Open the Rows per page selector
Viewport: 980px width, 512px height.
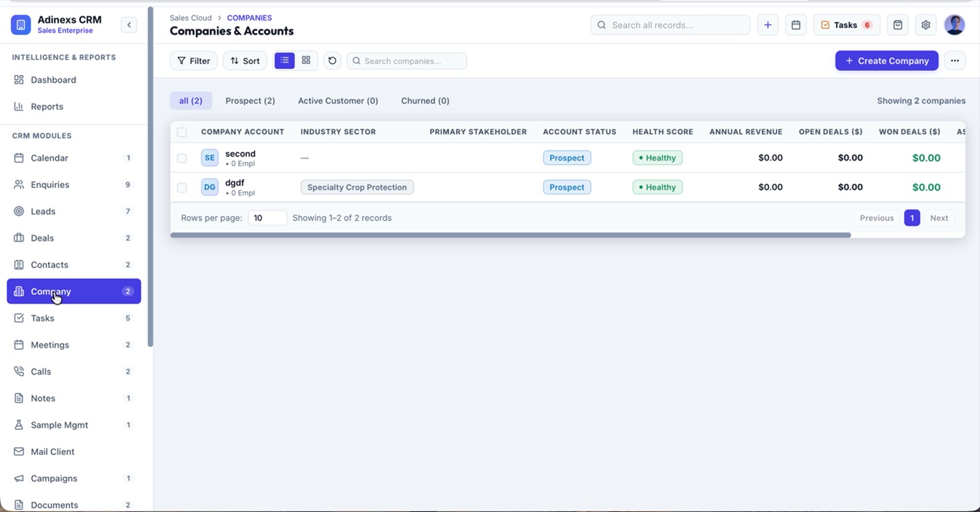click(267, 218)
